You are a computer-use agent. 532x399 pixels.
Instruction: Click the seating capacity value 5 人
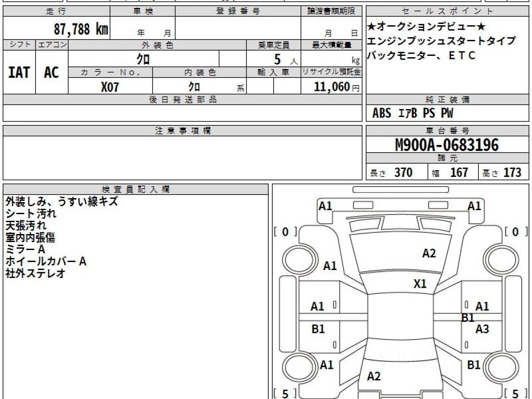pyautogui.click(x=286, y=59)
